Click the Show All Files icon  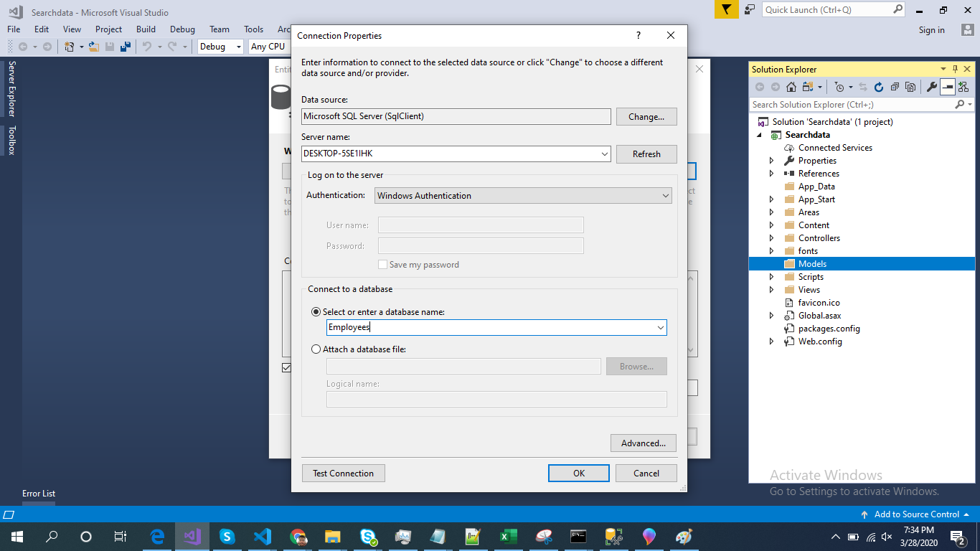click(910, 87)
